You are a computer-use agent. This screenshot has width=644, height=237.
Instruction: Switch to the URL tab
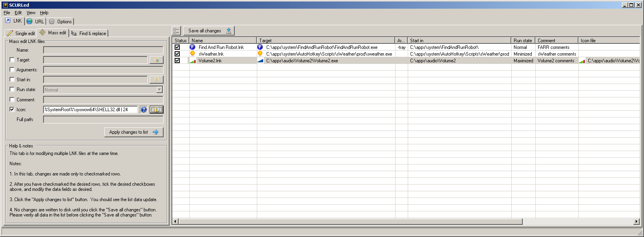[35, 22]
